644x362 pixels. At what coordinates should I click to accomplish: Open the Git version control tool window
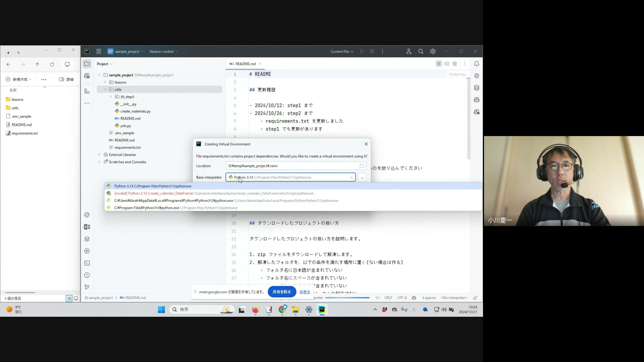point(87,287)
